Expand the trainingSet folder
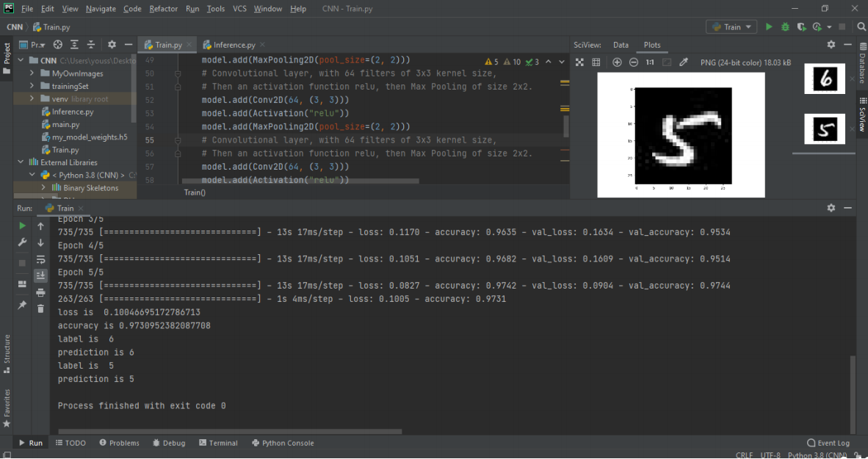This screenshot has height=459, width=868. tap(32, 86)
